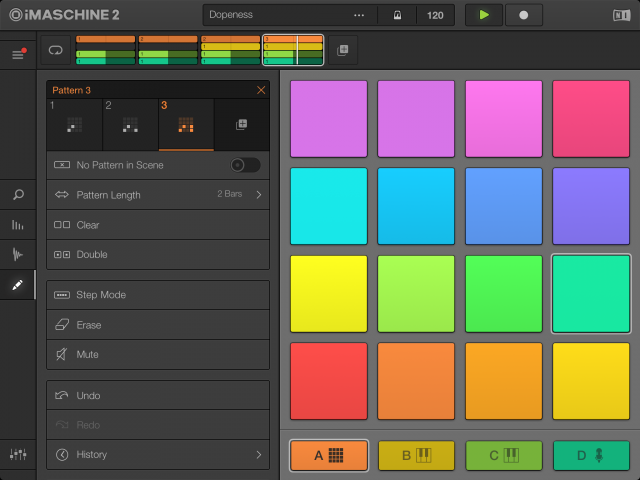Open the hamburger menu icon
Screen dimensions: 640x480
pos(17,54)
